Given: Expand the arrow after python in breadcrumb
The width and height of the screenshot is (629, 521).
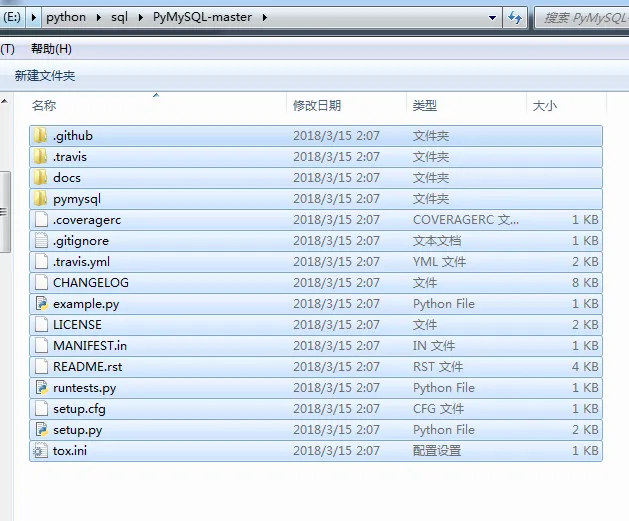Looking at the screenshot, I should pos(98,18).
